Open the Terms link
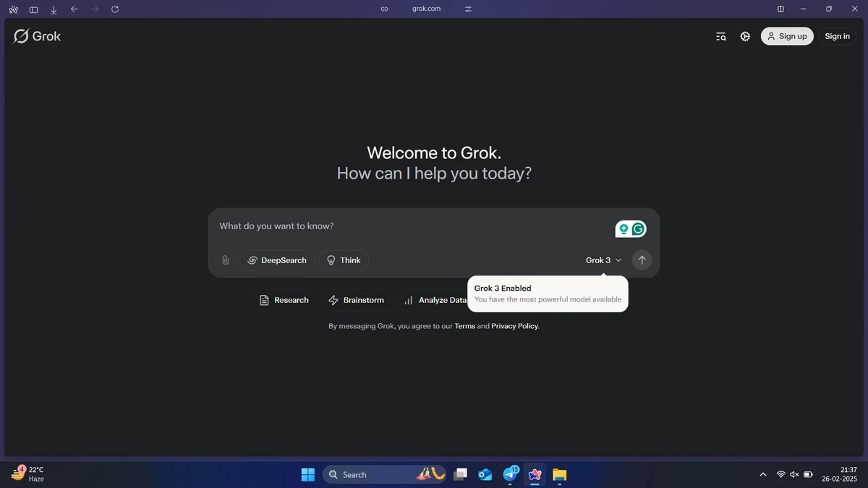 click(x=464, y=326)
